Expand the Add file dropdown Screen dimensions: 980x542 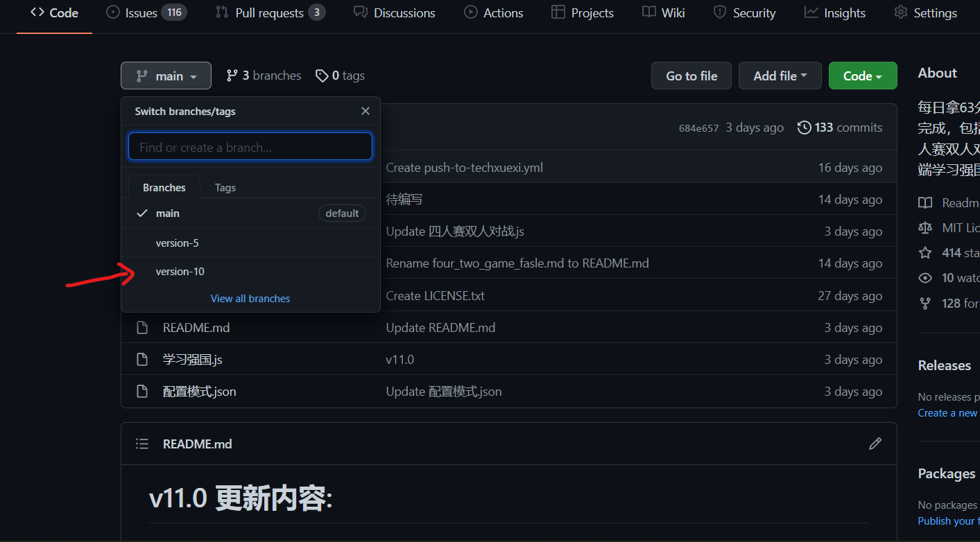780,76
